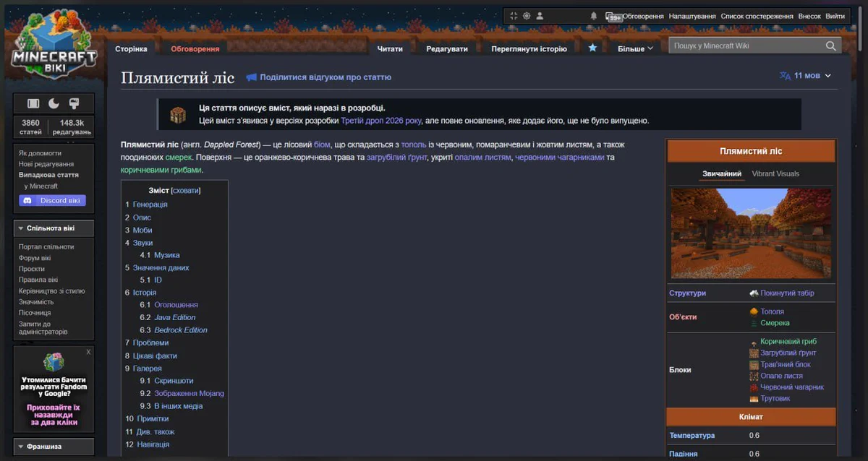Open the Трутовик block link
The width and height of the screenshot is (868, 461).
click(x=775, y=398)
